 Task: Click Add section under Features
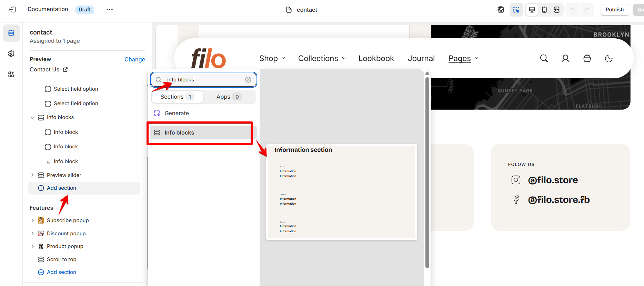pos(61,272)
